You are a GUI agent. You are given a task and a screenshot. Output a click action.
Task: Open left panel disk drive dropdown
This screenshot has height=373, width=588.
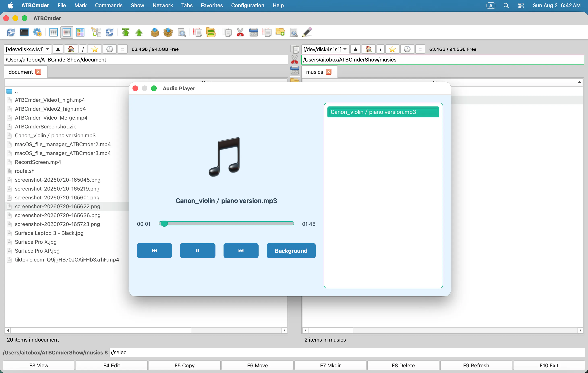click(28, 49)
